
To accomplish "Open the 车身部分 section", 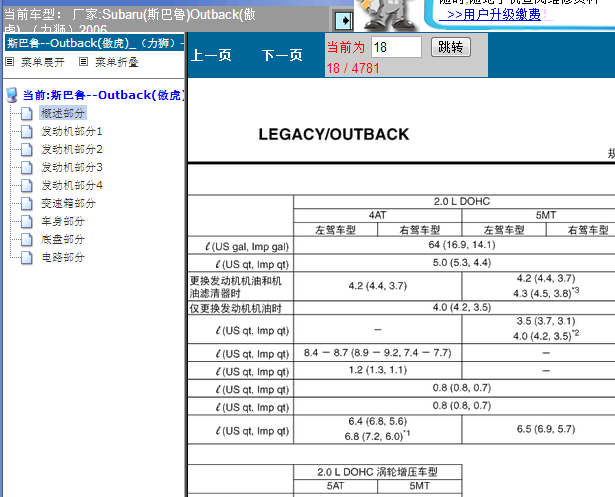I will 63,222.
